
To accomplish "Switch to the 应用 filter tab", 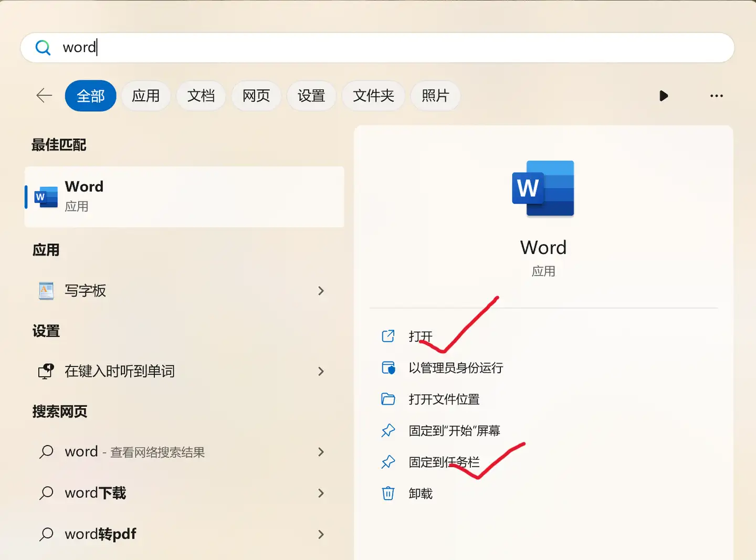I will coord(146,96).
